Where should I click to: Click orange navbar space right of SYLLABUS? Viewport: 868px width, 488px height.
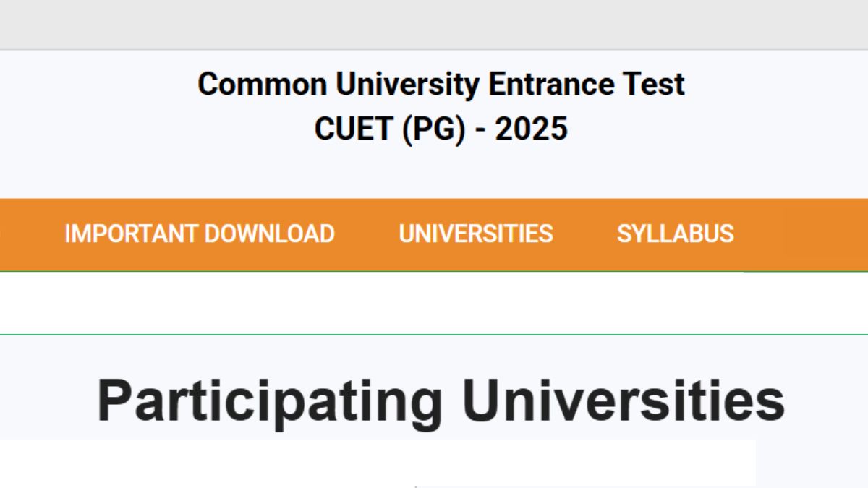(803, 234)
